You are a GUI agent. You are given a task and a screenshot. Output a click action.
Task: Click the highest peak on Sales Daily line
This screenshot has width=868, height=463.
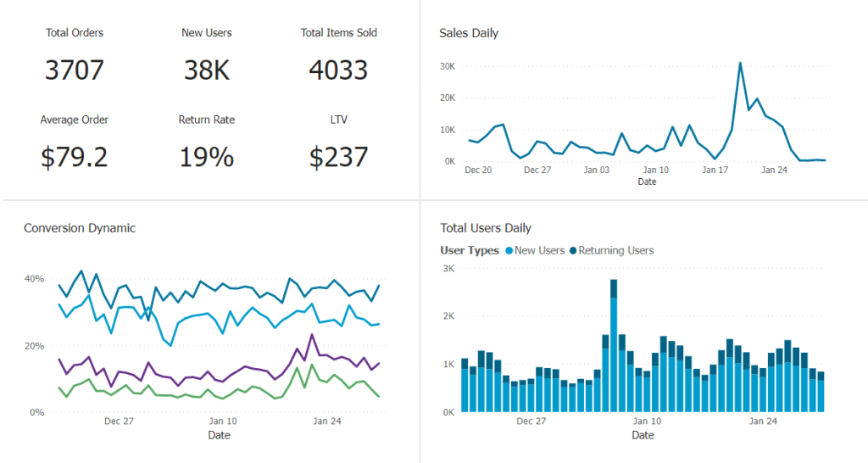click(x=740, y=64)
